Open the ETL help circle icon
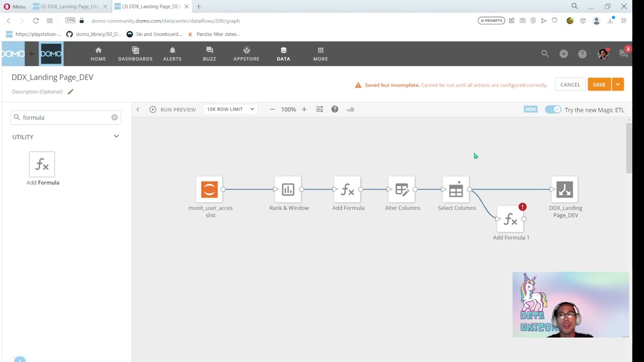This screenshot has width=644, height=362. coord(335,109)
